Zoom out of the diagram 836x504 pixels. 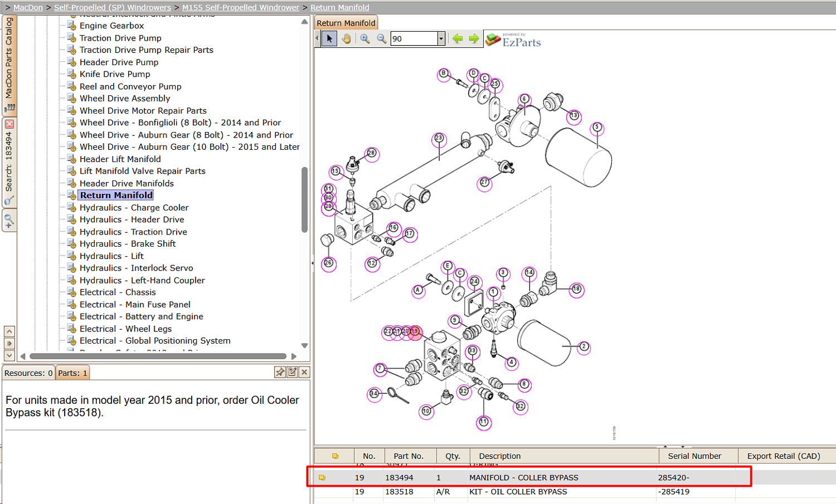click(x=382, y=38)
